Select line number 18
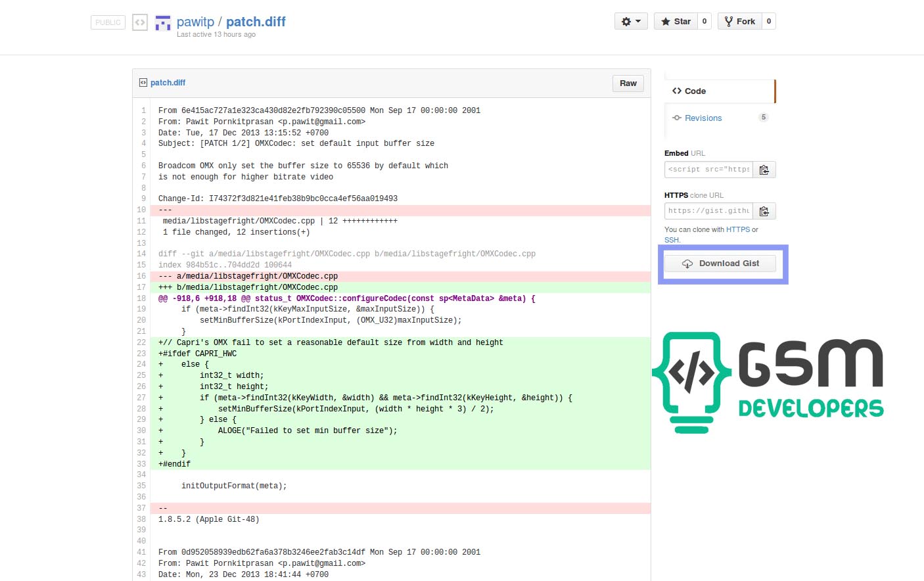Image resolution: width=924 pixels, height=581 pixels. coord(141,298)
